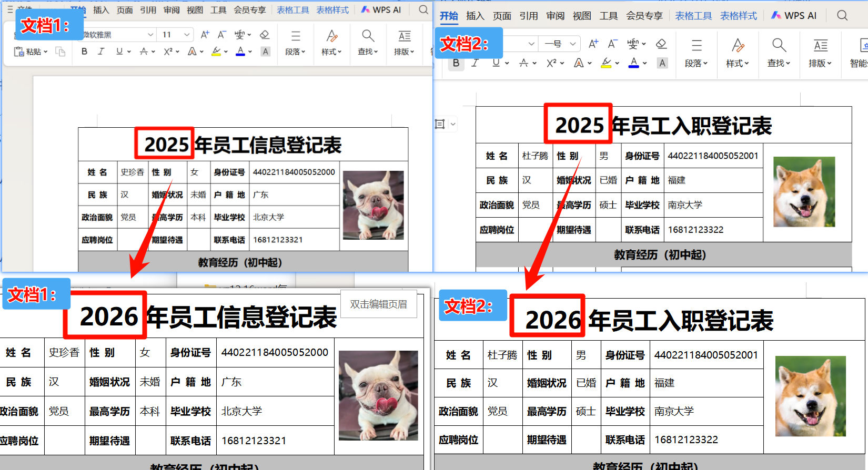Apply yellow highlight color in 文档1 window
The image size is (868, 470).
(216, 52)
